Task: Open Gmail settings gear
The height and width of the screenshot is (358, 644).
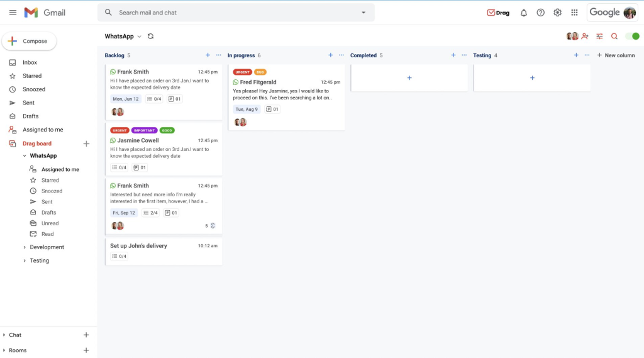Action: 557,13
